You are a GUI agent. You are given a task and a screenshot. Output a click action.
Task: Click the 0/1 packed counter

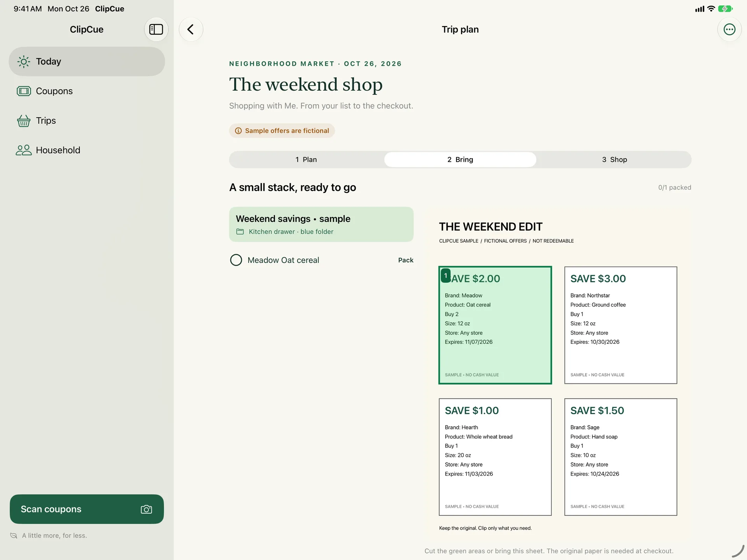pos(674,187)
